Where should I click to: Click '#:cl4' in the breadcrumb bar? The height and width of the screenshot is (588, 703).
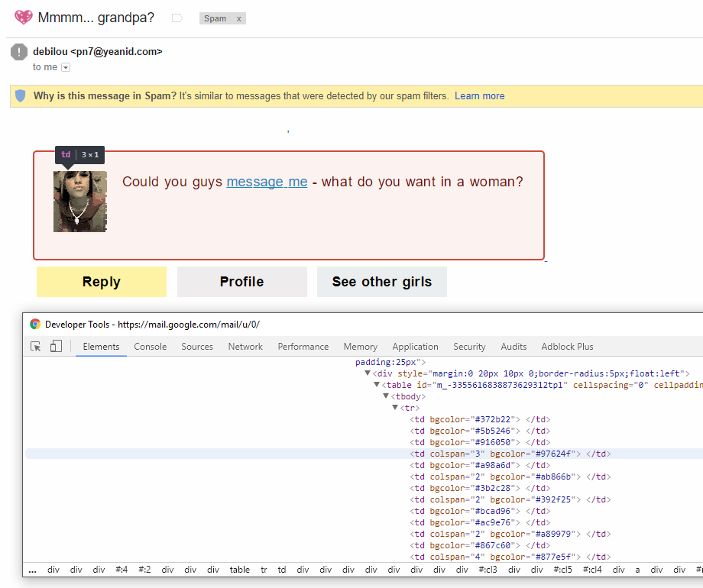[x=592, y=570]
